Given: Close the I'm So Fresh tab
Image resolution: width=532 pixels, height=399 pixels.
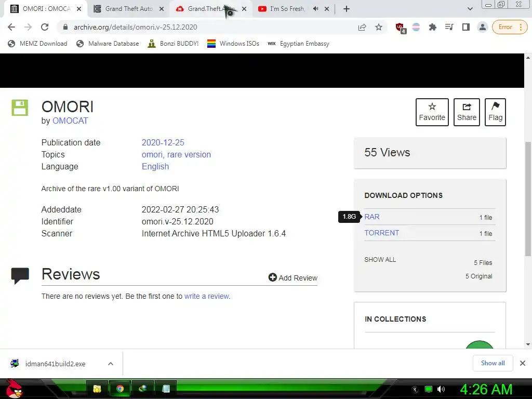Looking at the screenshot, I should click(327, 9).
